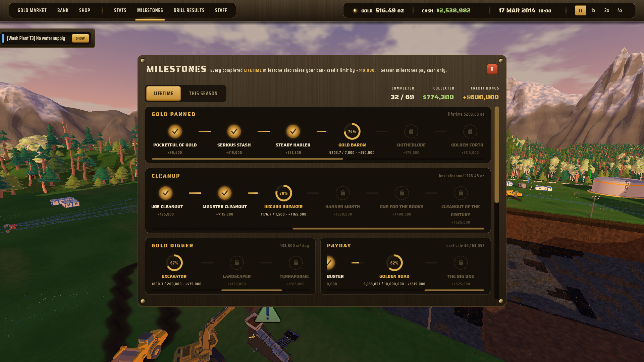
Task: Click the cash balance $2,538,982
Action: (453, 10)
